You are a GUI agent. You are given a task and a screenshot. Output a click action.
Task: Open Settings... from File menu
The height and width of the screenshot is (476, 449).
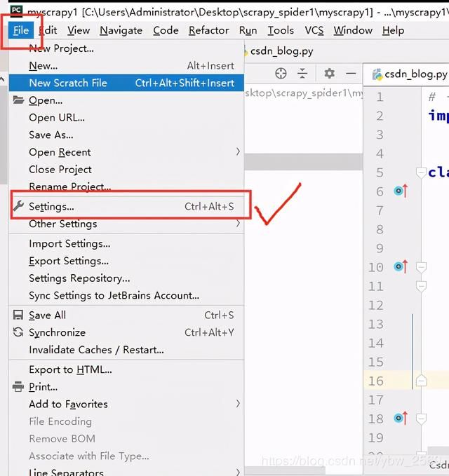(x=126, y=206)
